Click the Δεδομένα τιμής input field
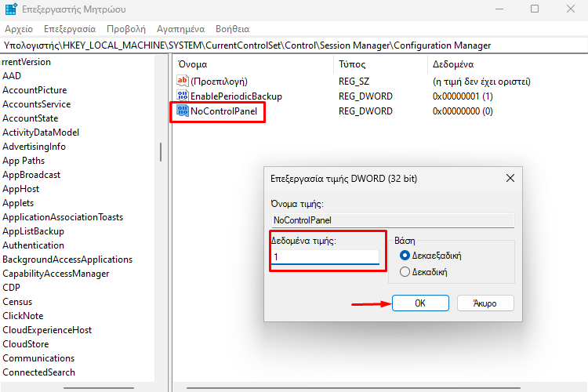The image size is (588, 392). (x=325, y=257)
